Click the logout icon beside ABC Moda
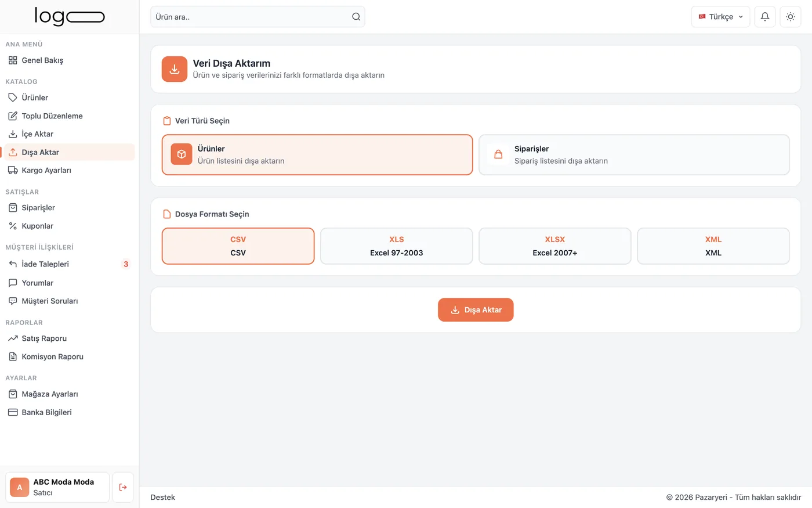Viewport: 812px width, 508px height. [123, 487]
